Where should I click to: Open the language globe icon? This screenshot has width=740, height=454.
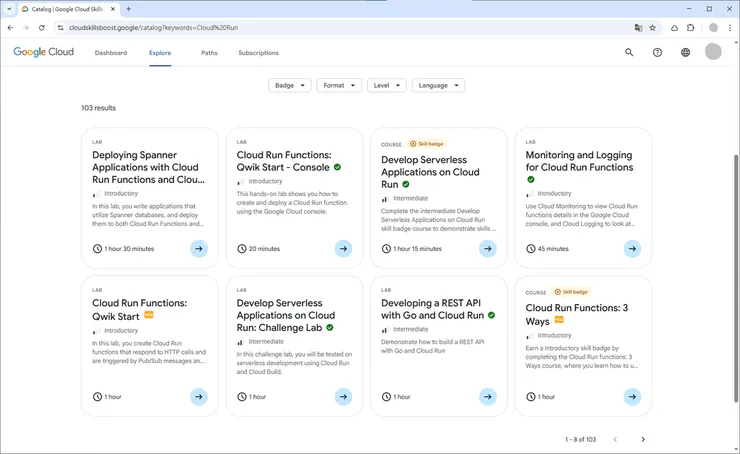click(x=685, y=52)
